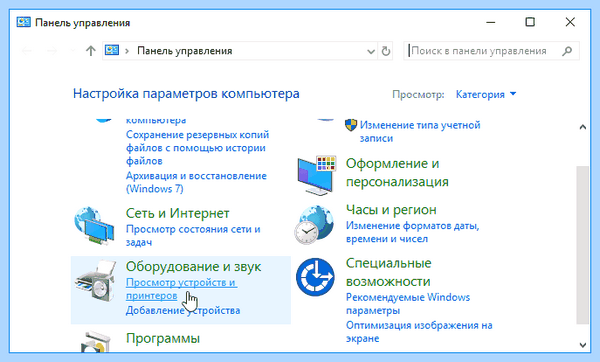Click Сохранение резервных копий файлов link
600x362 pixels.
(197, 148)
